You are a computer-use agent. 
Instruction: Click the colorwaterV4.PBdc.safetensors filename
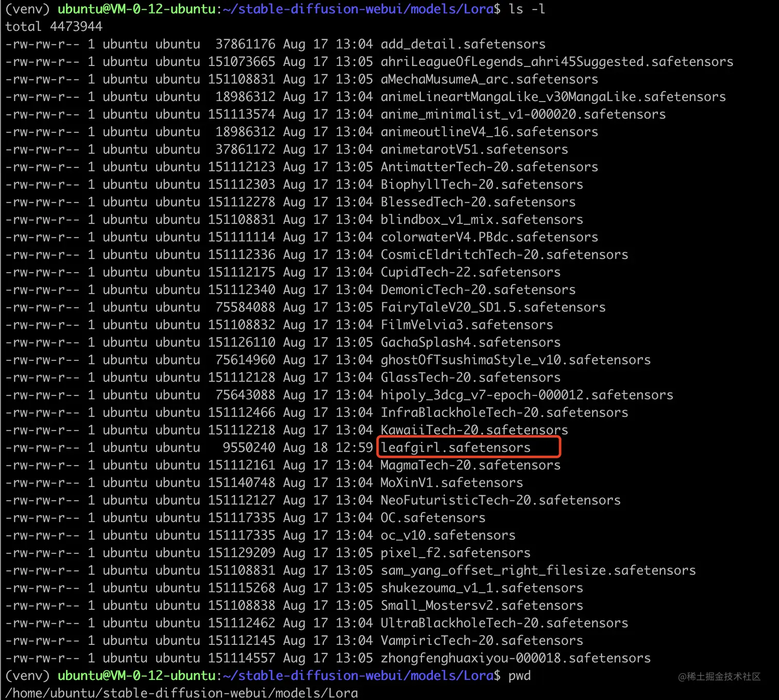[x=489, y=237]
